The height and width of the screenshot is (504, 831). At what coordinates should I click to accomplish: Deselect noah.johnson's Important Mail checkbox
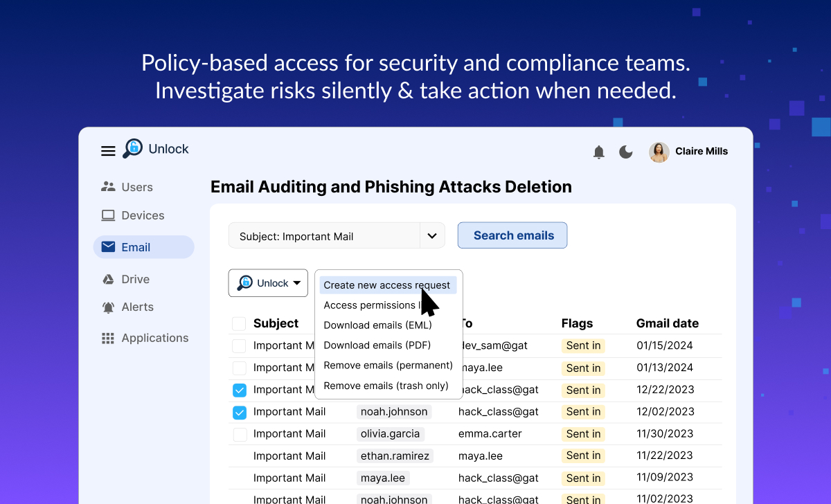239,411
